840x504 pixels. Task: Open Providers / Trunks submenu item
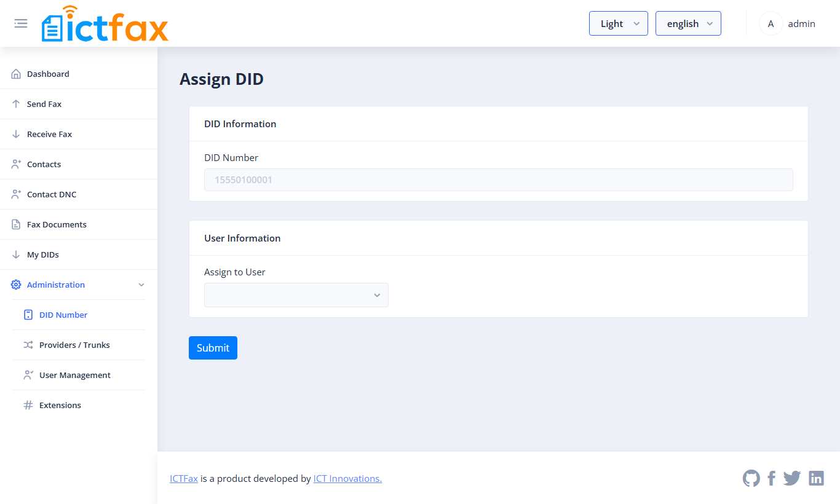pos(79,345)
